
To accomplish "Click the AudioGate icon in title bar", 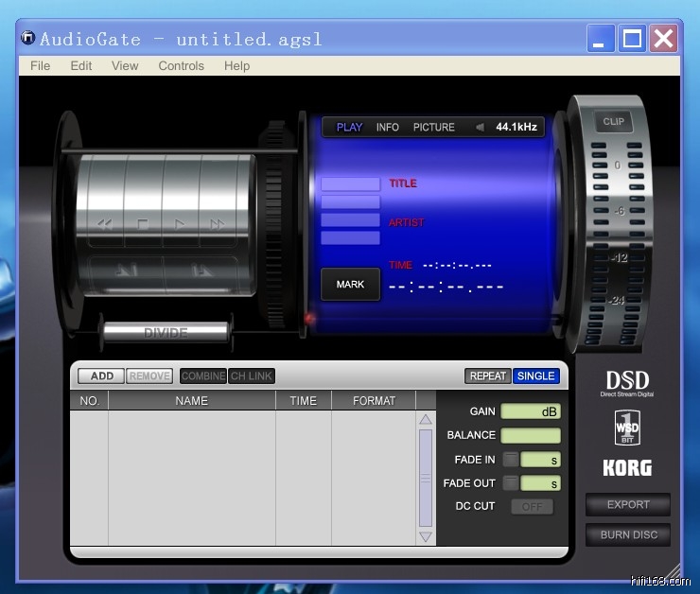I will (27, 39).
